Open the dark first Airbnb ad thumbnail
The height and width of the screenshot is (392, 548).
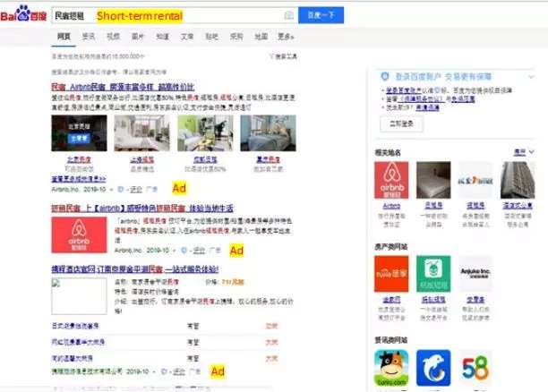coord(80,133)
